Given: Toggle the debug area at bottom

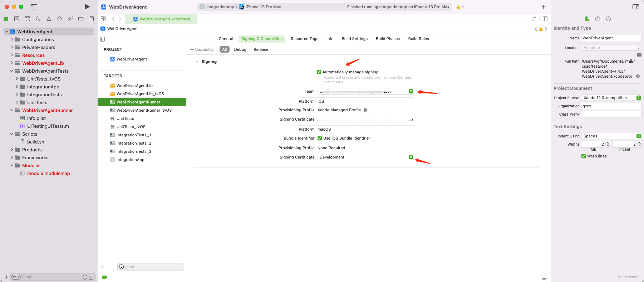Looking at the screenshot, I should (544, 277).
